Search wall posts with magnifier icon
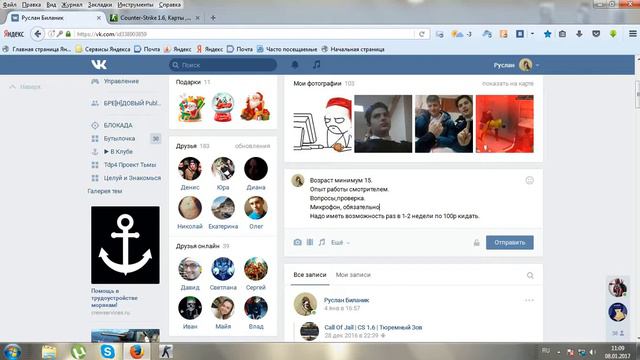Image resolution: width=640 pixels, height=360 pixels. pos(530,276)
